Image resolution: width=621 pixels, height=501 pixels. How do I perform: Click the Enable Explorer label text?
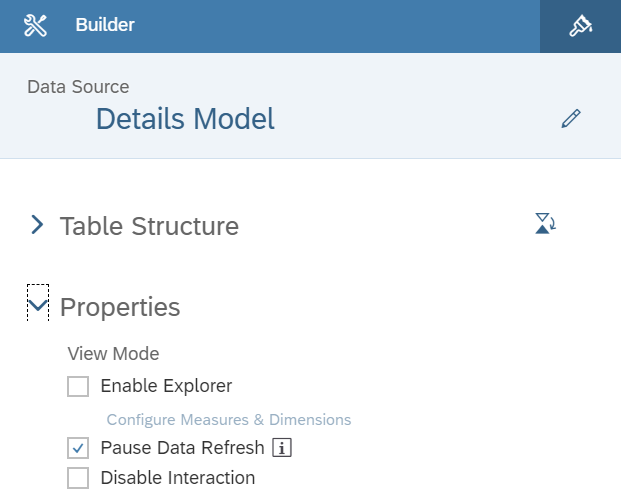coord(166,386)
